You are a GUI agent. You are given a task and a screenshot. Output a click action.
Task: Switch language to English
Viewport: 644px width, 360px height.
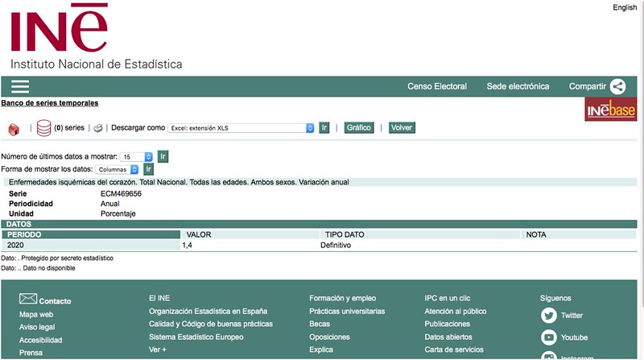click(x=625, y=7)
